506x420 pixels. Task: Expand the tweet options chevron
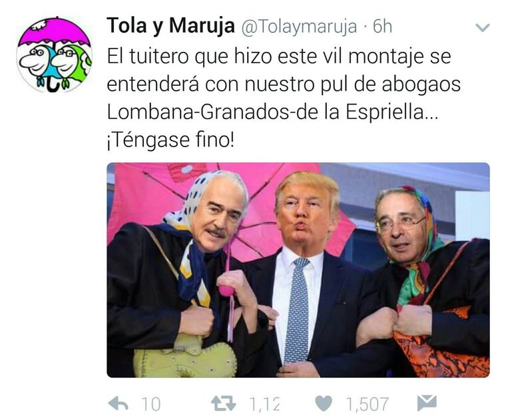click(x=483, y=27)
